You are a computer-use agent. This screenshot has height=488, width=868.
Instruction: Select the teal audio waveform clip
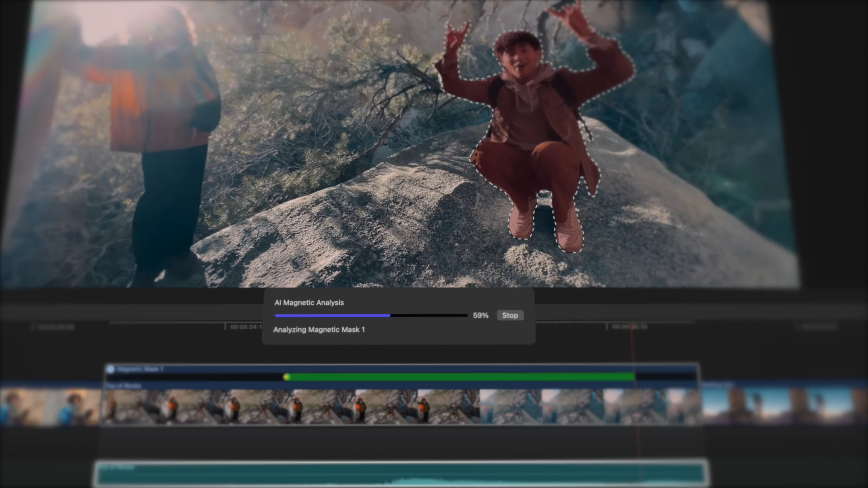[x=401, y=475]
